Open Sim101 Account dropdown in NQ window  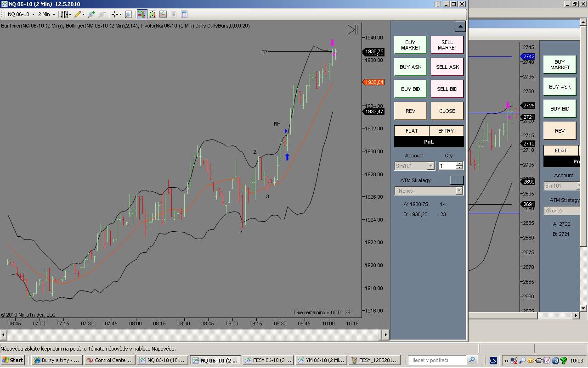point(414,166)
